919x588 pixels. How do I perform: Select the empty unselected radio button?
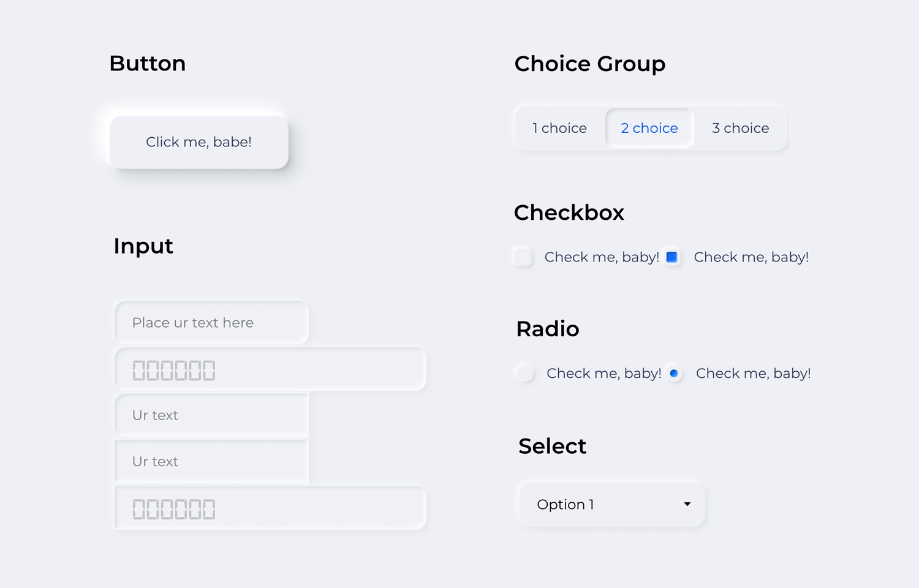pyautogui.click(x=525, y=373)
